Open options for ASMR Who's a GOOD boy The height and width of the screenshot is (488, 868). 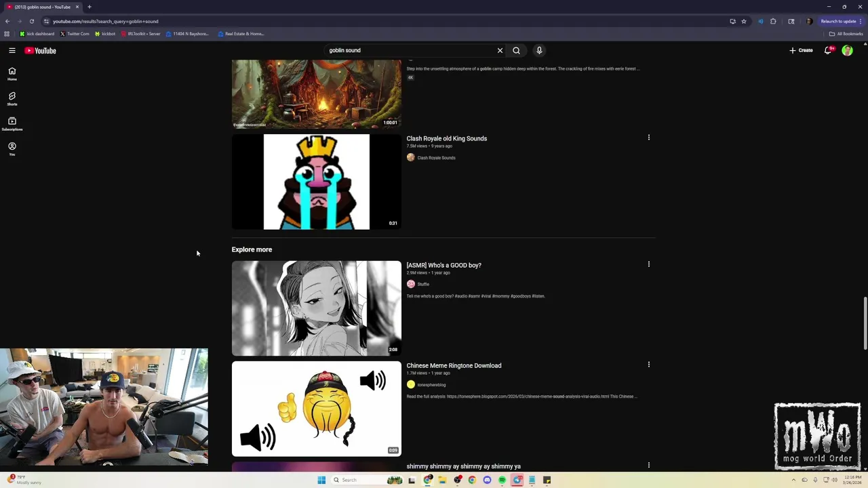point(648,264)
